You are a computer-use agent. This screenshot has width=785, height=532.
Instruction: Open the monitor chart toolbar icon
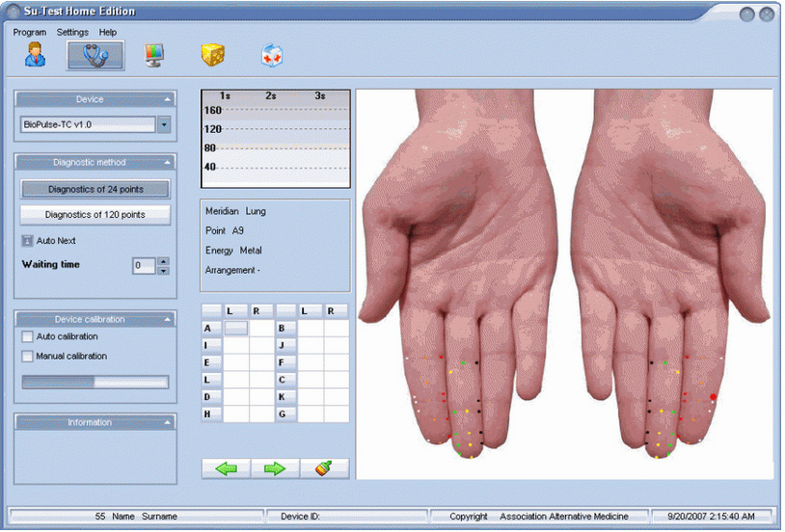154,56
